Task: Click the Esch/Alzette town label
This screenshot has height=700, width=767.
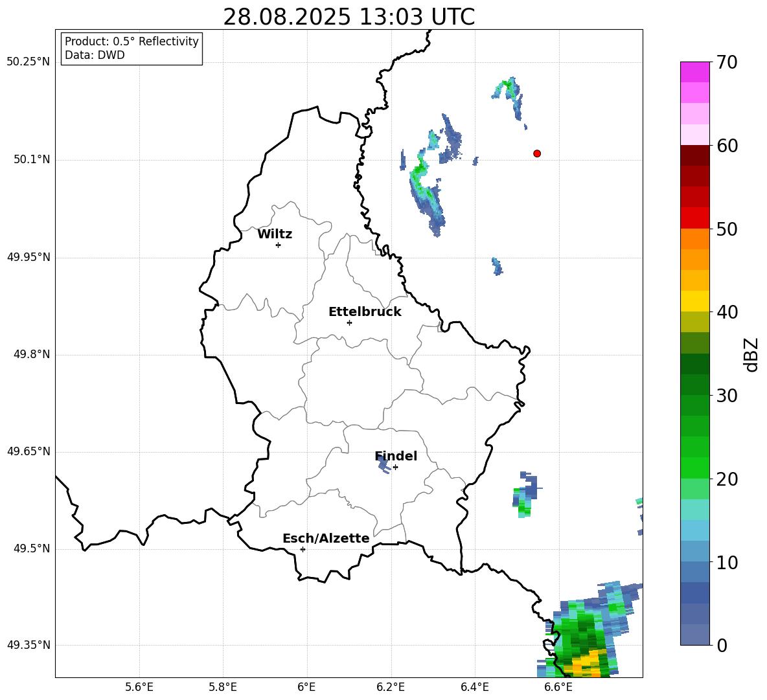Action: pos(326,539)
